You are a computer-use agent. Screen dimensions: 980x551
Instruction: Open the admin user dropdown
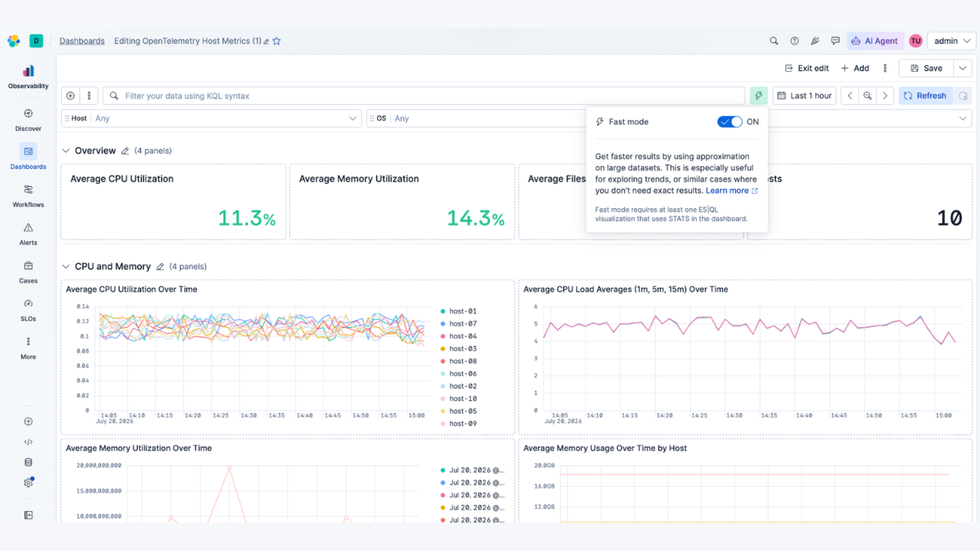tap(951, 41)
